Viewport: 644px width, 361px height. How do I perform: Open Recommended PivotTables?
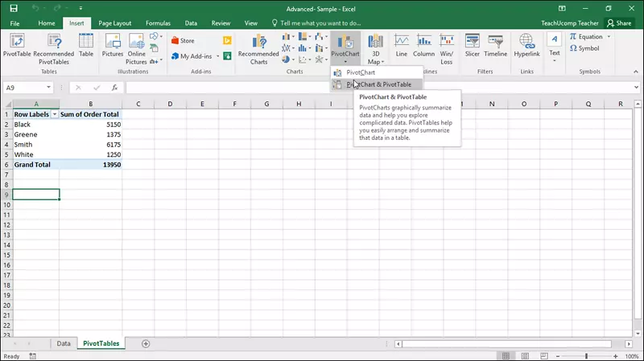click(54, 49)
